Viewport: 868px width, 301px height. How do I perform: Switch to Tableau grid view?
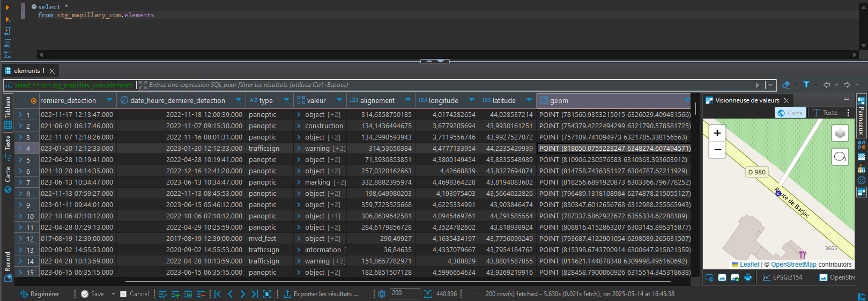click(8, 112)
